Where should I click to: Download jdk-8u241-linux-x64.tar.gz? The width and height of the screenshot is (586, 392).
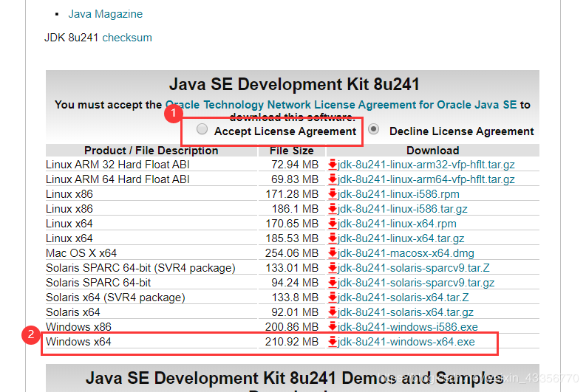401,238
